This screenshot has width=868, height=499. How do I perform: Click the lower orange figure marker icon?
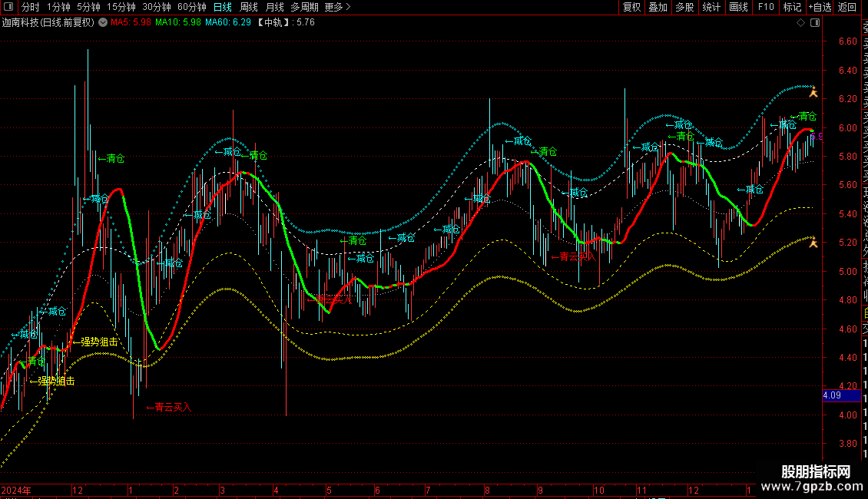tap(813, 243)
